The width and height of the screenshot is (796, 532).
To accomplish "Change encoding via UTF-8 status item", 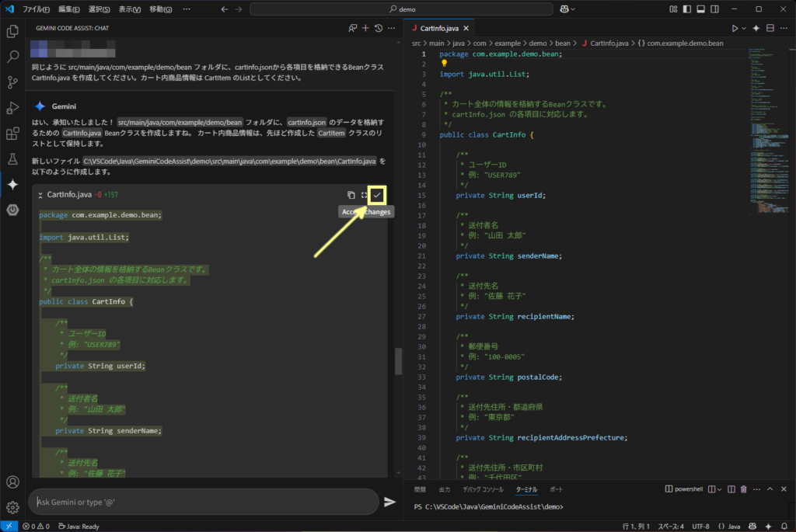I will pyautogui.click(x=700, y=527).
